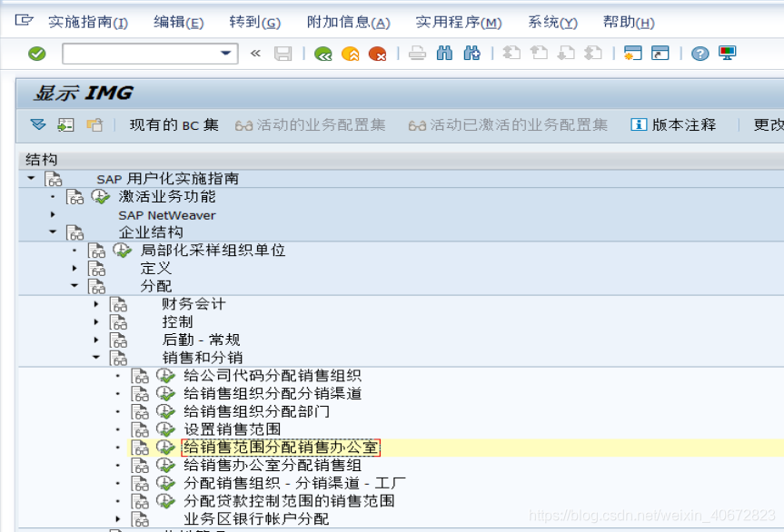Click the Find Next binoculars icon
784x532 pixels.
tap(471, 53)
